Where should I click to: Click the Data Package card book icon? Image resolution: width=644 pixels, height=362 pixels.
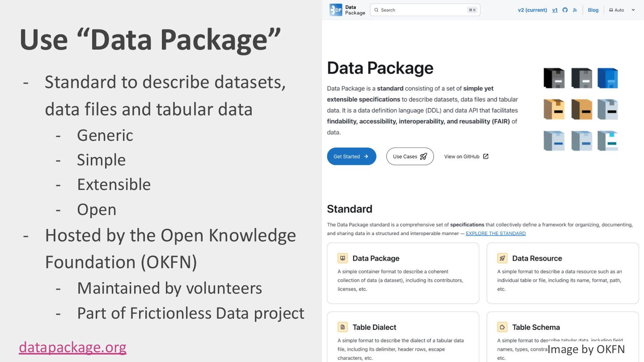(342, 258)
